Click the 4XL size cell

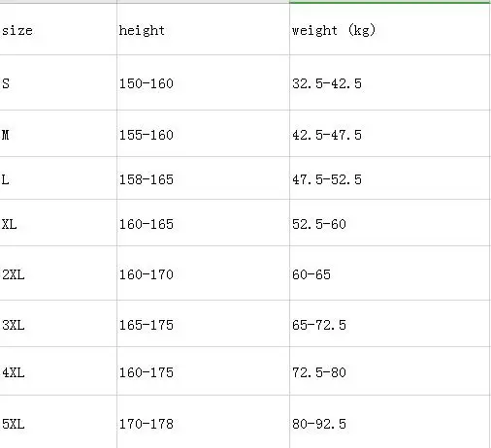point(58,371)
